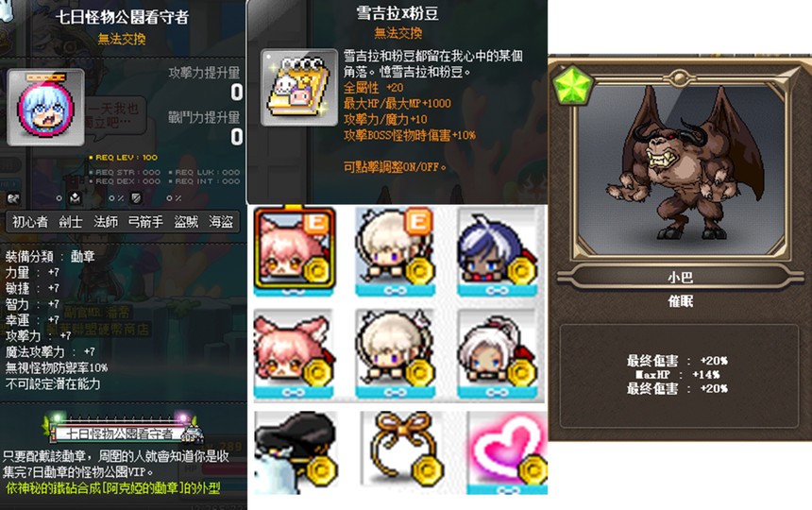The image size is (812, 510).
Task: Click the green pentagon rank gem
Action: click(x=572, y=85)
